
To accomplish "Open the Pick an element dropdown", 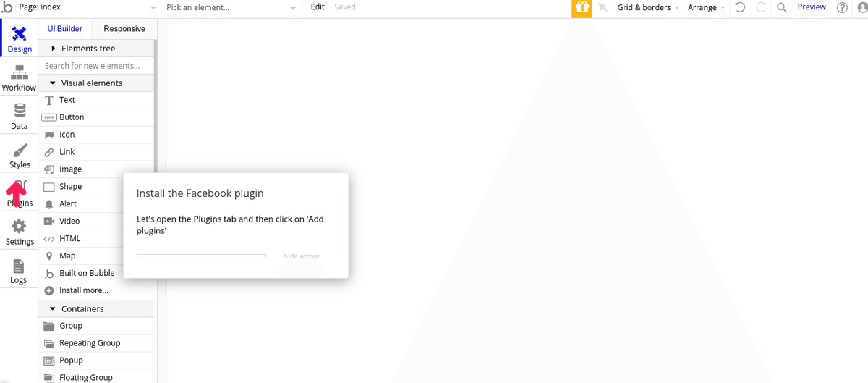I will click(x=231, y=7).
